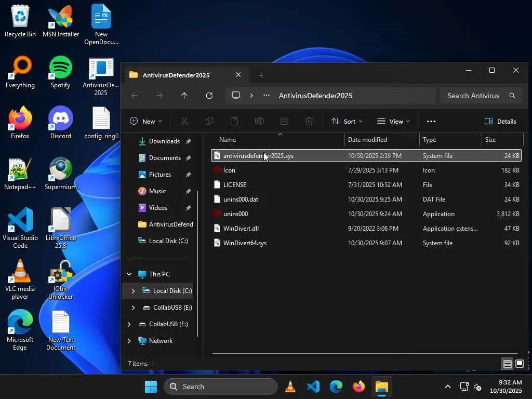Go up one folder level
This screenshot has width=532, height=399.
(x=184, y=96)
